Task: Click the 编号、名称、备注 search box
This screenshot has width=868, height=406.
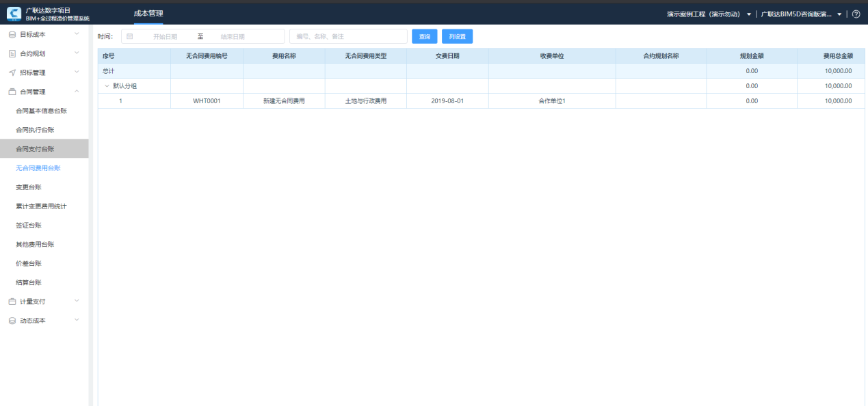Action: click(x=348, y=36)
